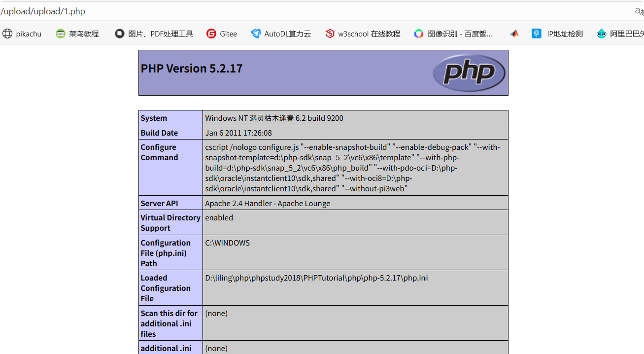644x354 pixels.
Task: Click the Apache 2.4 Handler - Apache Lounge value
Action: point(268,204)
